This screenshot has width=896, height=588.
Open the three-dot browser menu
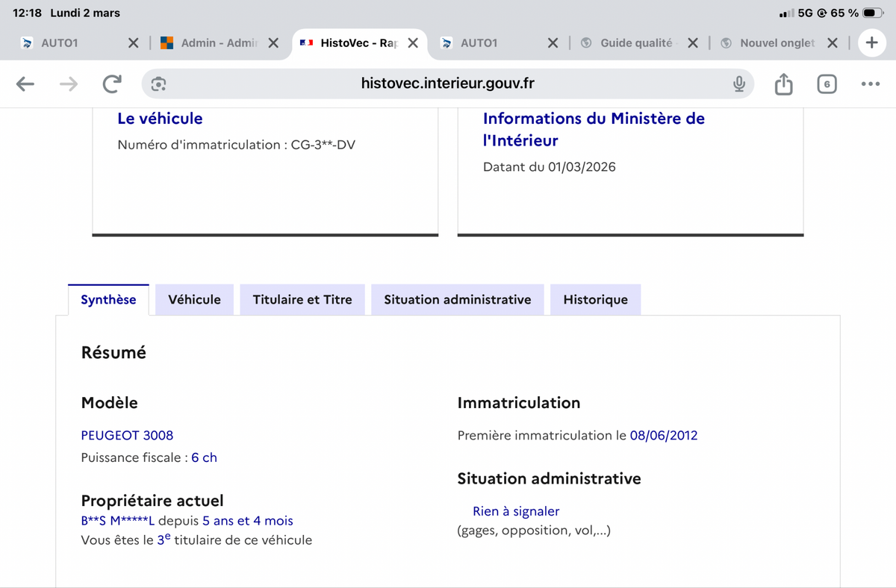[x=870, y=84]
